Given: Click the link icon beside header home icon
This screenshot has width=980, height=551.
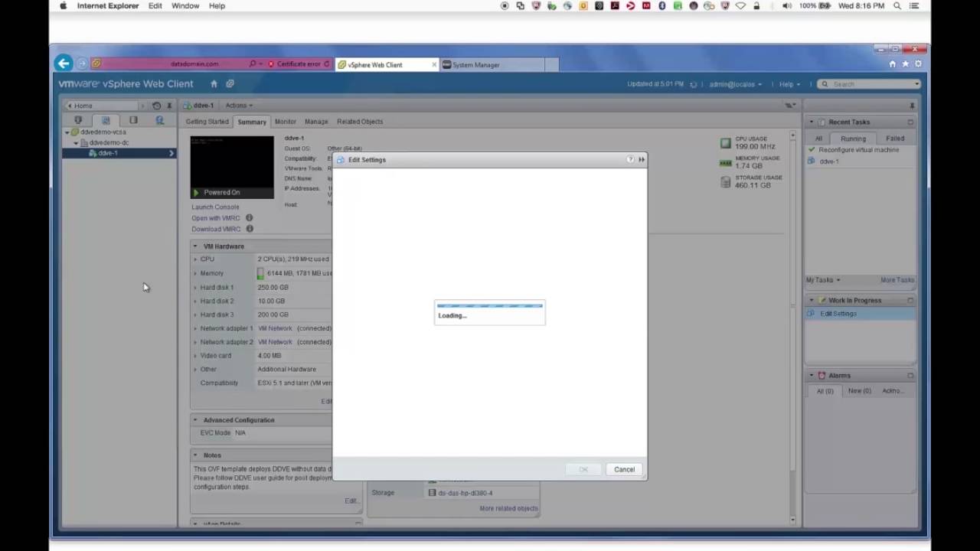Looking at the screenshot, I should click(x=230, y=83).
